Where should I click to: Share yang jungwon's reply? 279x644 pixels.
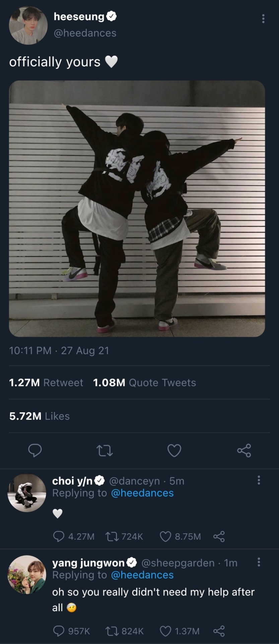coord(219,631)
